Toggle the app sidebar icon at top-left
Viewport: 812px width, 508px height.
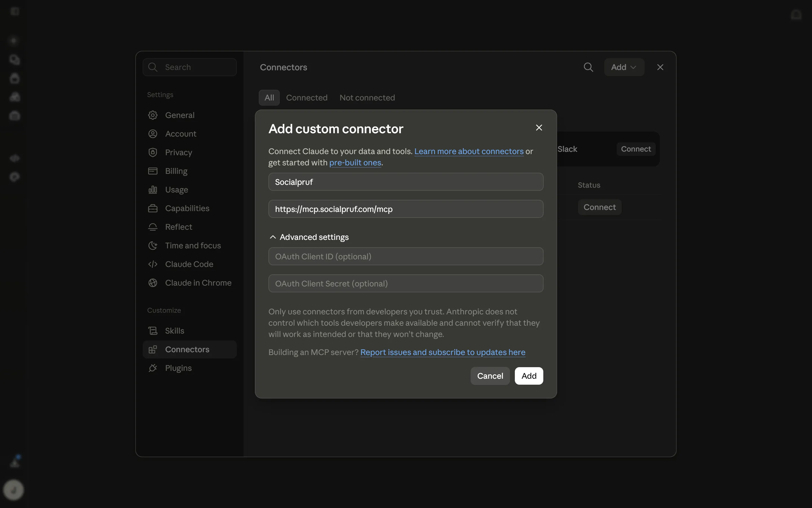[x=14, y=11]
